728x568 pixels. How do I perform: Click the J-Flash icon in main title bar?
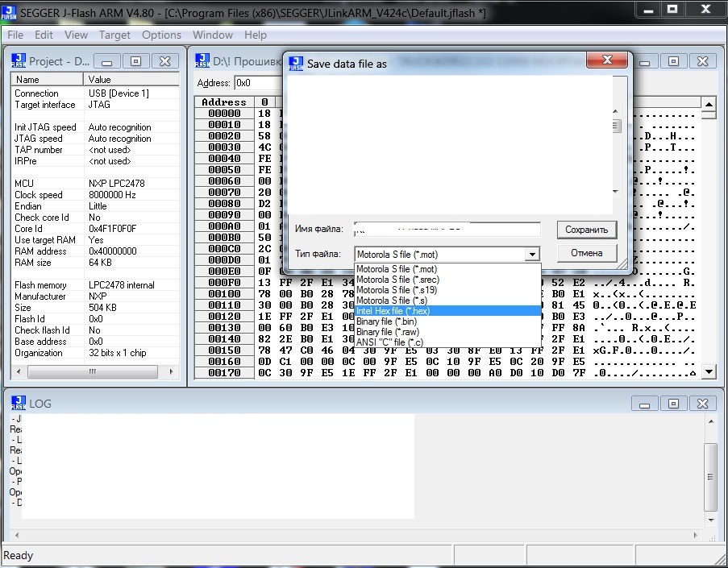(x=10, y=12)
